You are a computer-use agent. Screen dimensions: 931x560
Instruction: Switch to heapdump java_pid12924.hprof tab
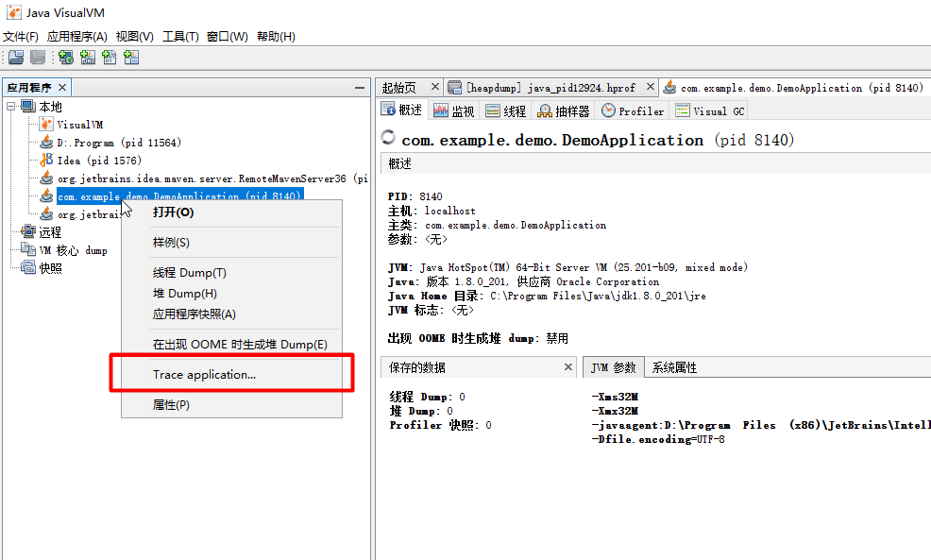point(551,88)
